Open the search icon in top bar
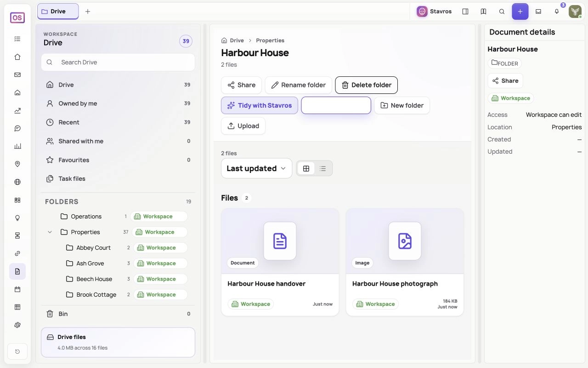 [x=502, y=11]
